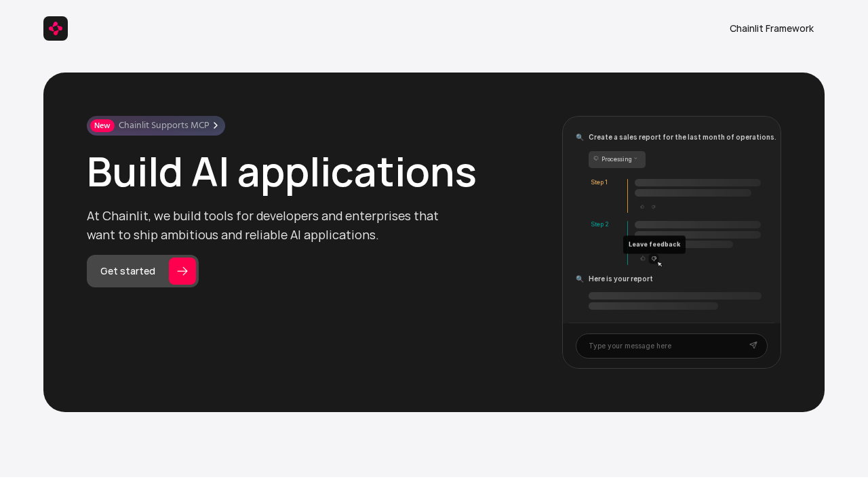
Task: Click thumbs up under Step 2
Action: click(643, 258)
